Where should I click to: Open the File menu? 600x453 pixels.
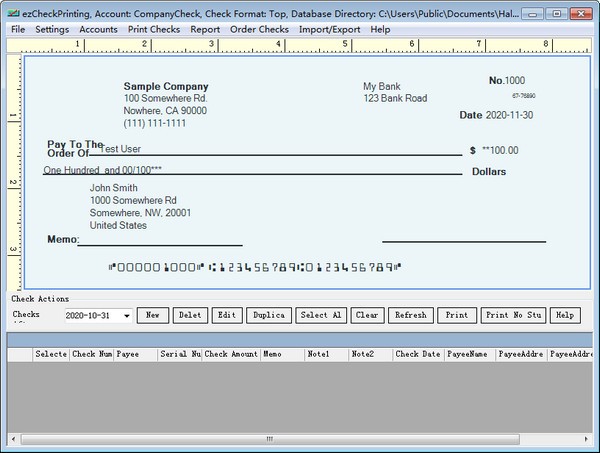[x=18, y=29]
